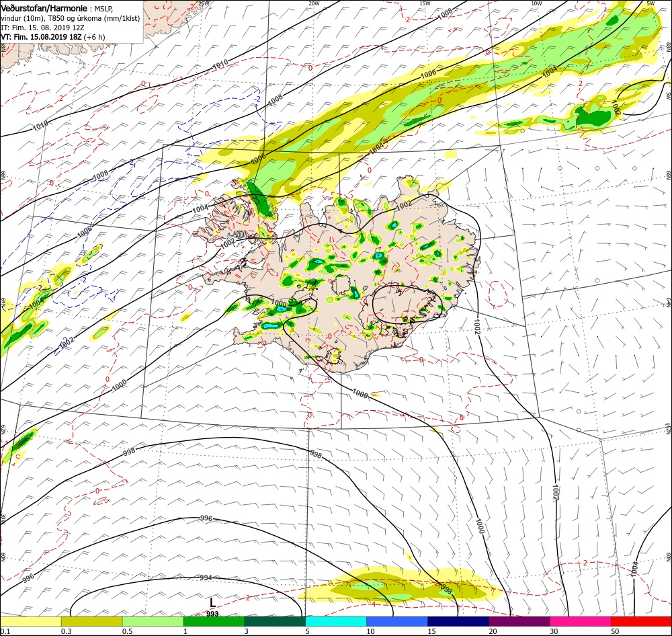Click the 'L' low pressure marker
672x636 pixels.
tap(212, 604)
